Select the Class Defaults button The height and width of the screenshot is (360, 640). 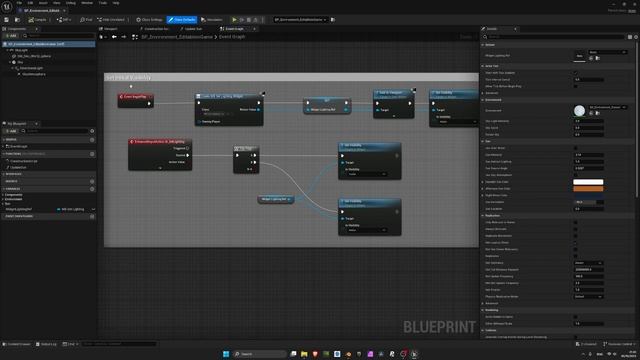click(182, 20)
